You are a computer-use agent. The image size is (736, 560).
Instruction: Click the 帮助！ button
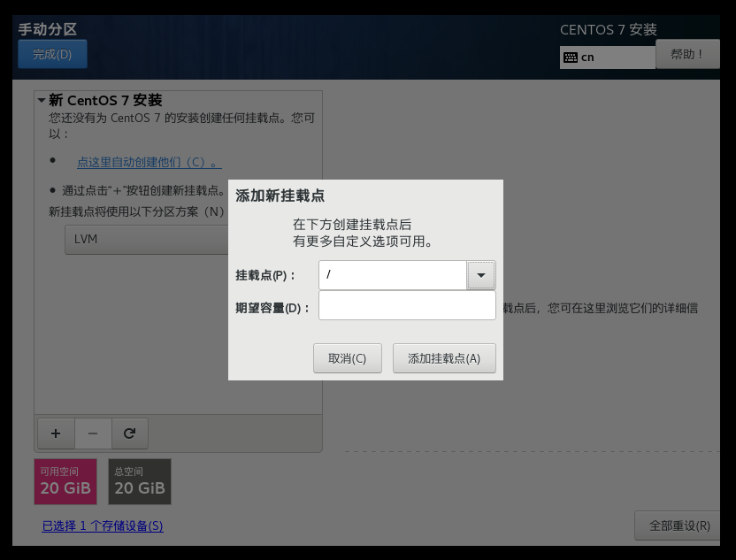tap(687, 54)
